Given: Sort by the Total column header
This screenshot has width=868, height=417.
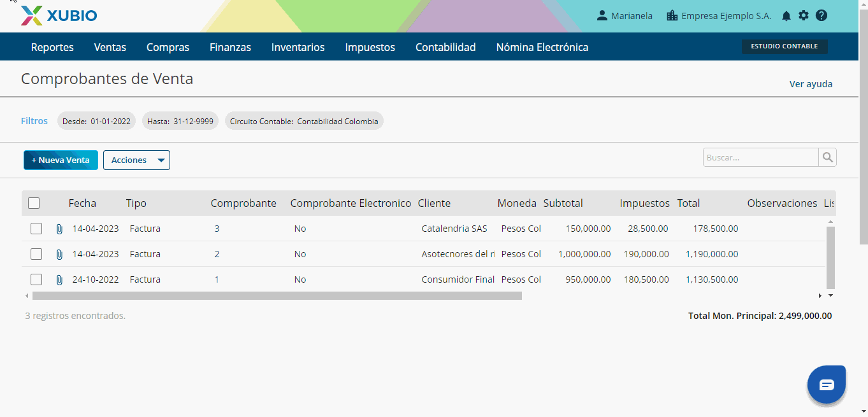Looking at the screenshot, I should [x=688, y=203].
